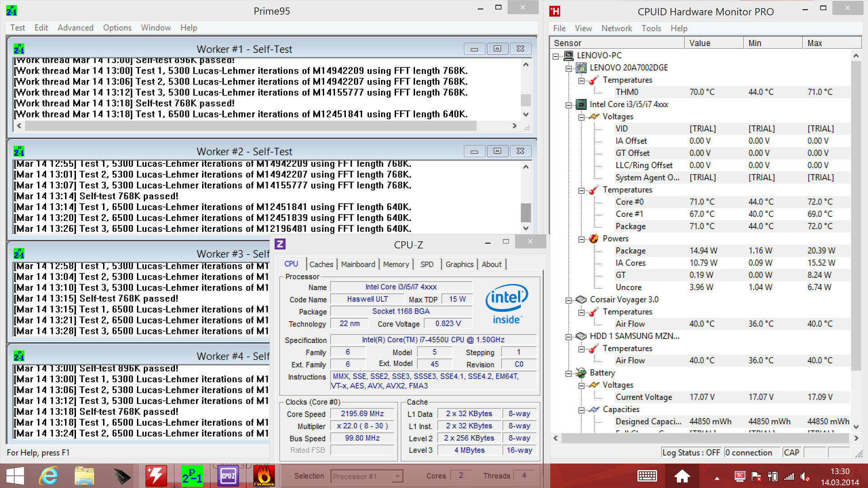
Task: Open the Tools menu in Hardware Monitor
Action: coord(651,28)
